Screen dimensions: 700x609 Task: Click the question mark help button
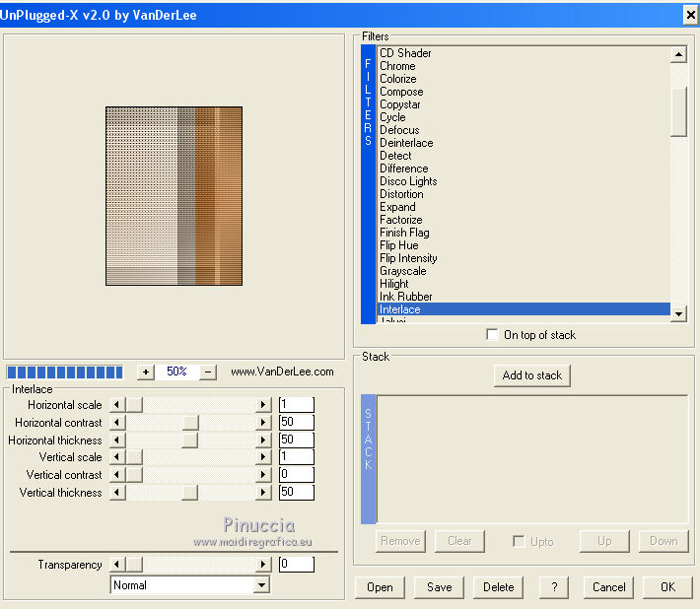click(554, 587)
